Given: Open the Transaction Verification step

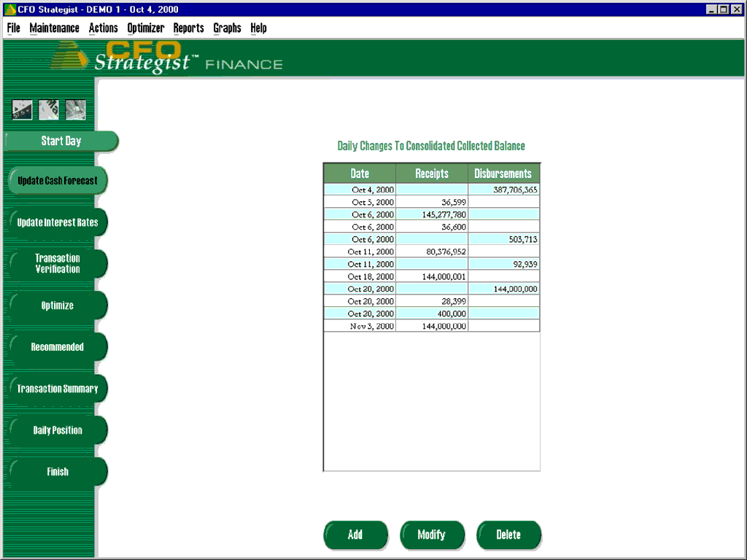Looking at the screenshot, I should pyautogui.click(x=58, y=263).
